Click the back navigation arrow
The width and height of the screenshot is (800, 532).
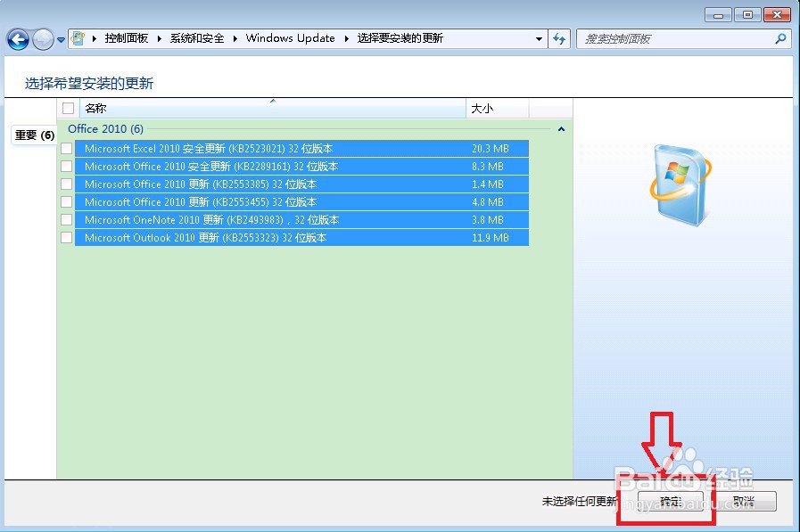pyautogui.click(x=18, y=38)
